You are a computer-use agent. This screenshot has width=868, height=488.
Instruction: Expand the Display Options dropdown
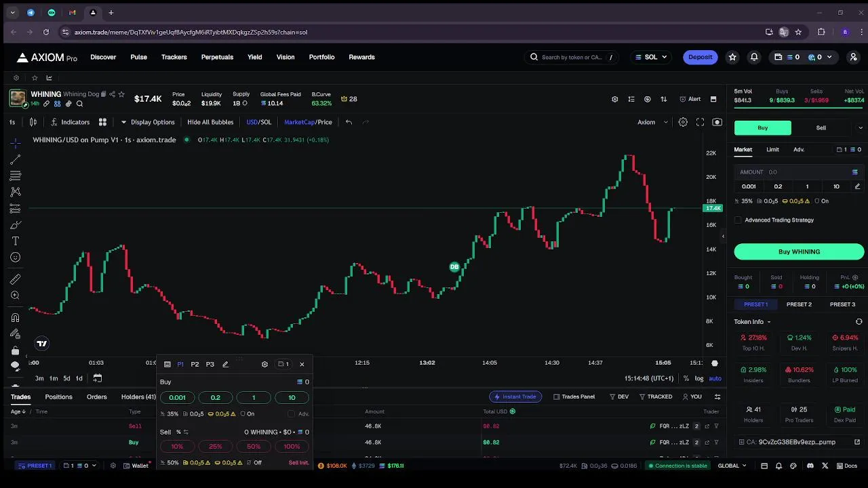tap(148, 122)
